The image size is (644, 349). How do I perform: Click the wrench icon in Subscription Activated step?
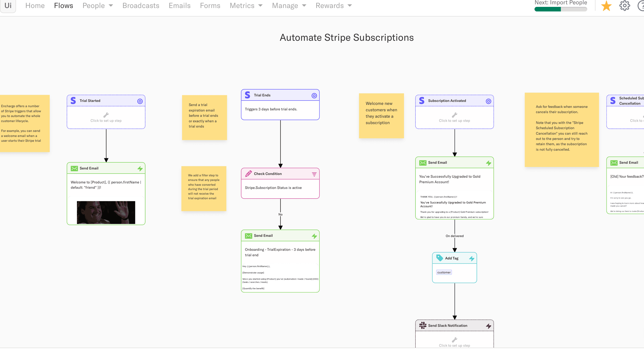click(455, 115)
